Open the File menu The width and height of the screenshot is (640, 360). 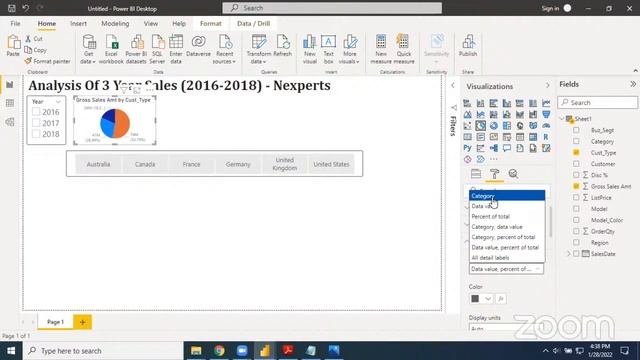(15, 24)
